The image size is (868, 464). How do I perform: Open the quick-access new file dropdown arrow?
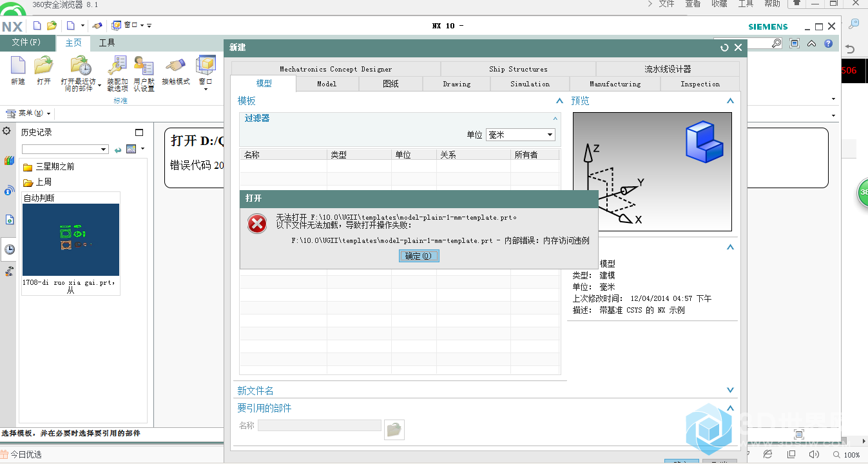click(82, 26)
